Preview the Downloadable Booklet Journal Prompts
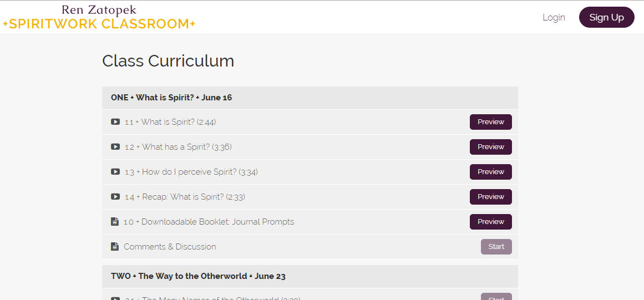 click(491, 222)
